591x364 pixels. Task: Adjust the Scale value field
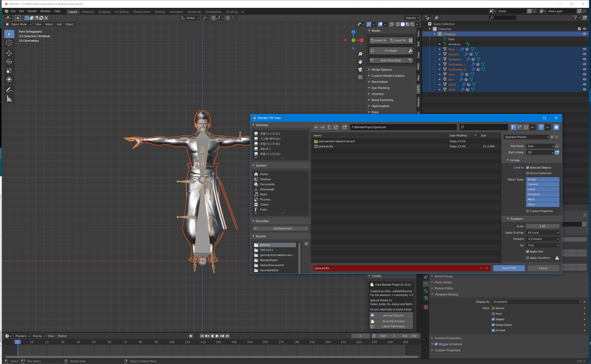point(542,226)
